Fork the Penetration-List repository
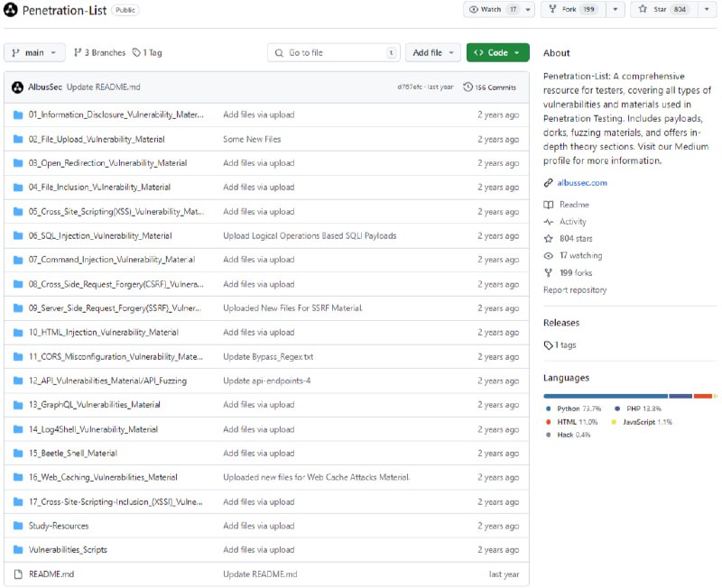Screen dimensions: 722x588 574,9
